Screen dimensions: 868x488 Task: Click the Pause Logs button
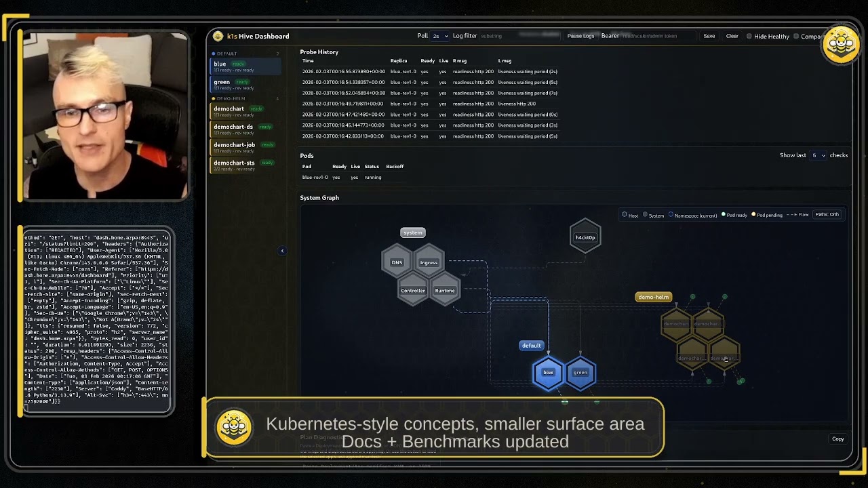580,36
